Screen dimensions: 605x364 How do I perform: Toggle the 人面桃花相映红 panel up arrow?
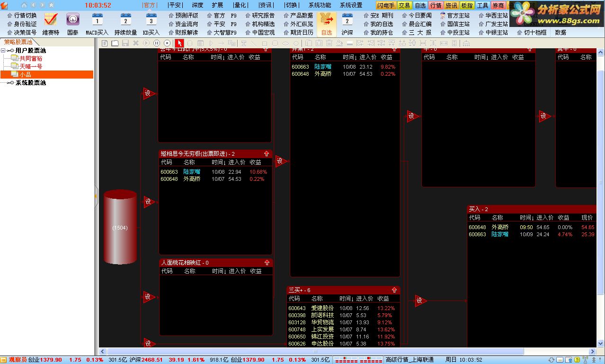pos(267,263)
